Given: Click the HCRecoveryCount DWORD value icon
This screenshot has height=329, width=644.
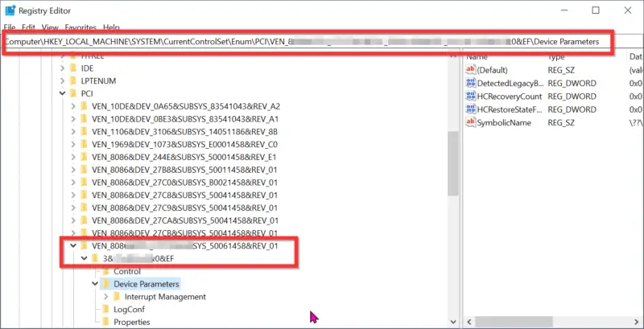Looking at the screenshot, I should click(x=471, y=96).
